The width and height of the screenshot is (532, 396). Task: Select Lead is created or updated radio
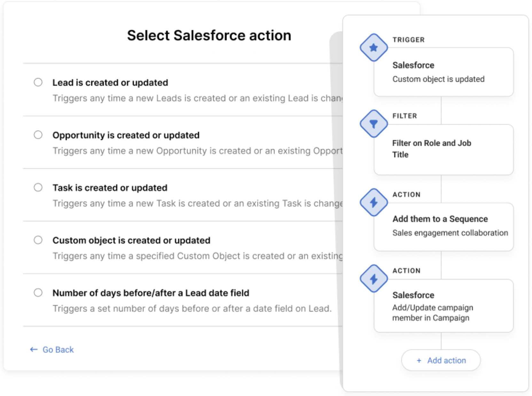point(38,82)
